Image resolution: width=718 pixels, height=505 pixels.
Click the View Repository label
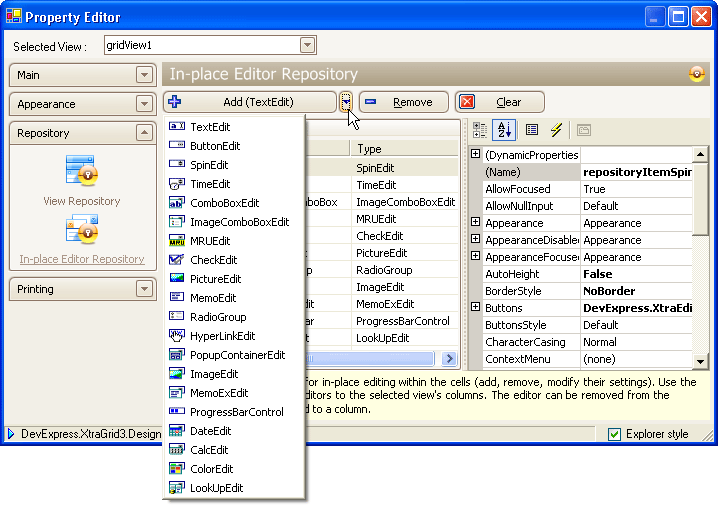coord(82,201)
